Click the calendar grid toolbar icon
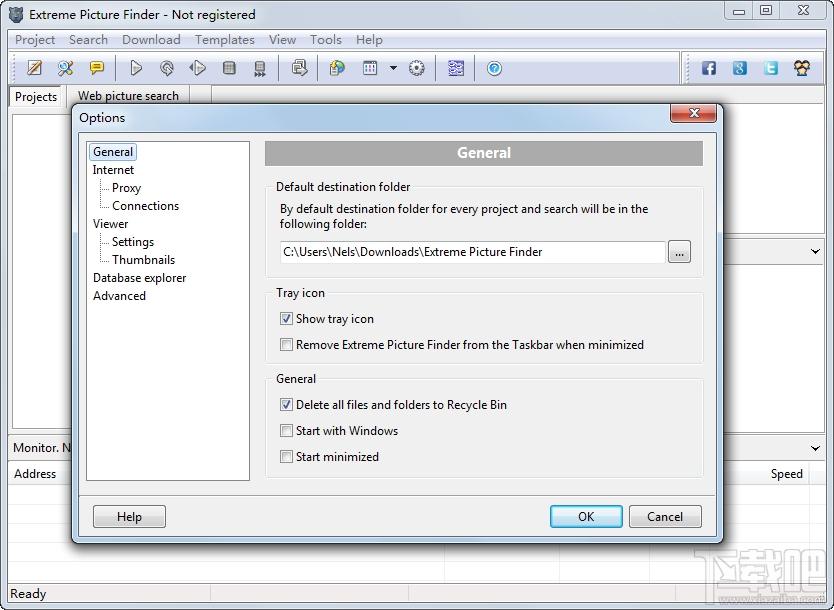The width and height of the screenshot is (834, 610). pos(370,68)
